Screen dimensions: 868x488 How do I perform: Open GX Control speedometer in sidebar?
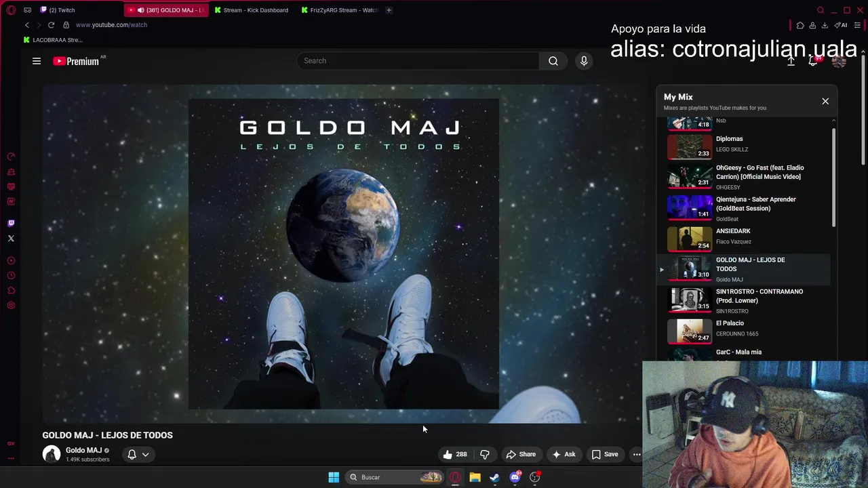11,157
